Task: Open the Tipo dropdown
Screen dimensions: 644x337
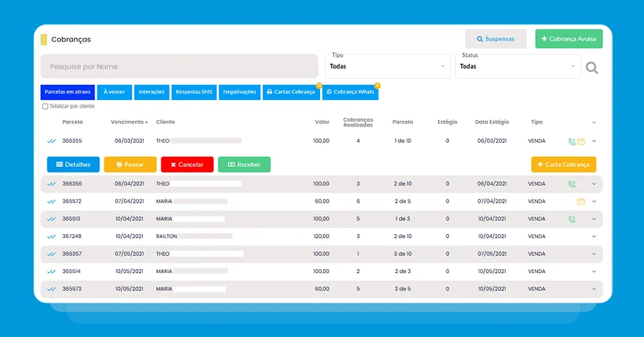Action: 387,66
